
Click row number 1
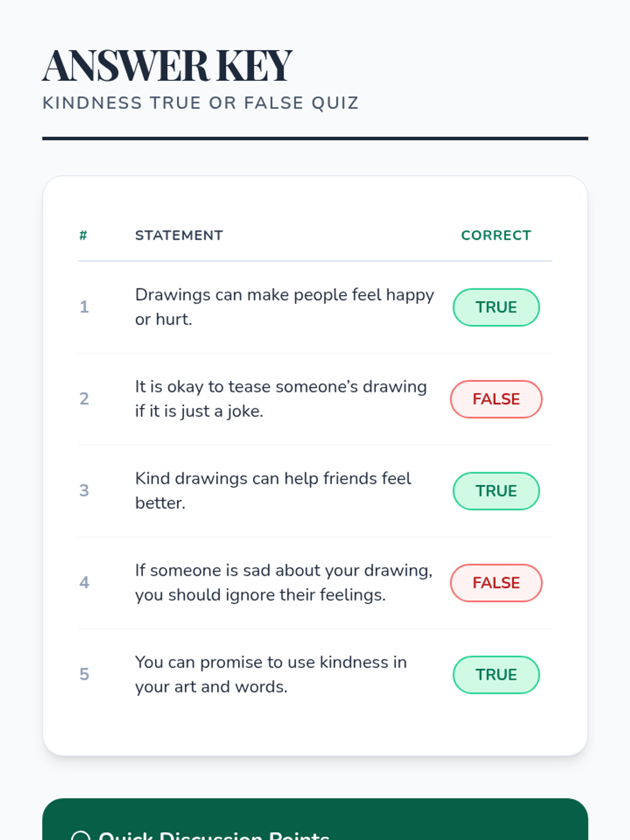pos(84,307)
